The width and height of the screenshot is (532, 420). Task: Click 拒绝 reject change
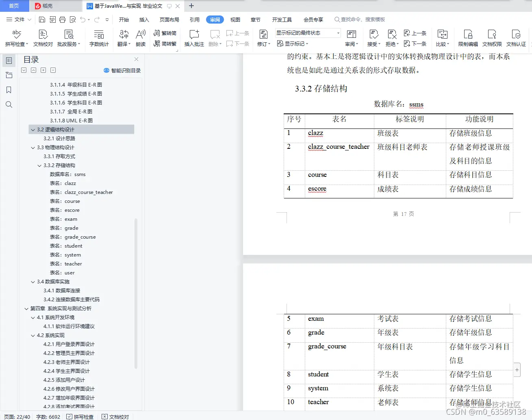[x=392, y=38]
